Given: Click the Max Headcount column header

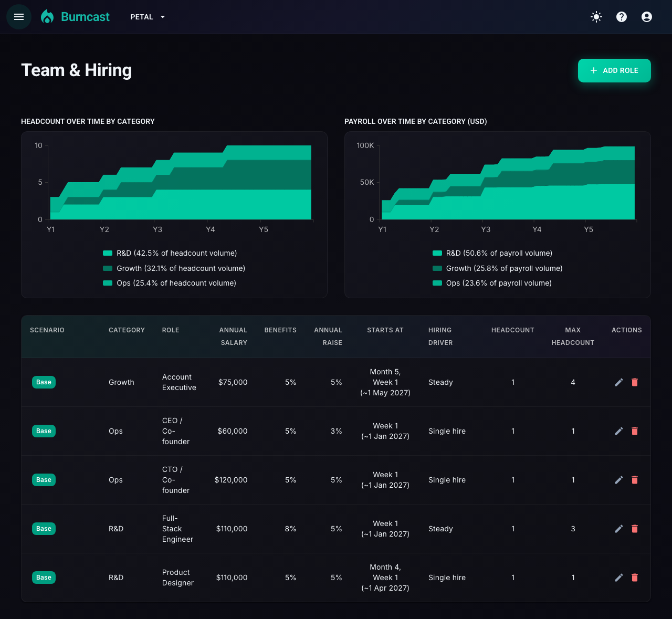Looking at the screenshot, I should pyautogui.click(x=573, y=337).
